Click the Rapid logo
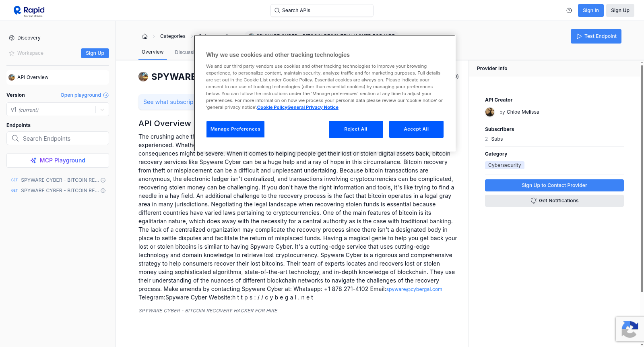The height and width of the screenshot is (347, 644). click(x=29, y=11)
